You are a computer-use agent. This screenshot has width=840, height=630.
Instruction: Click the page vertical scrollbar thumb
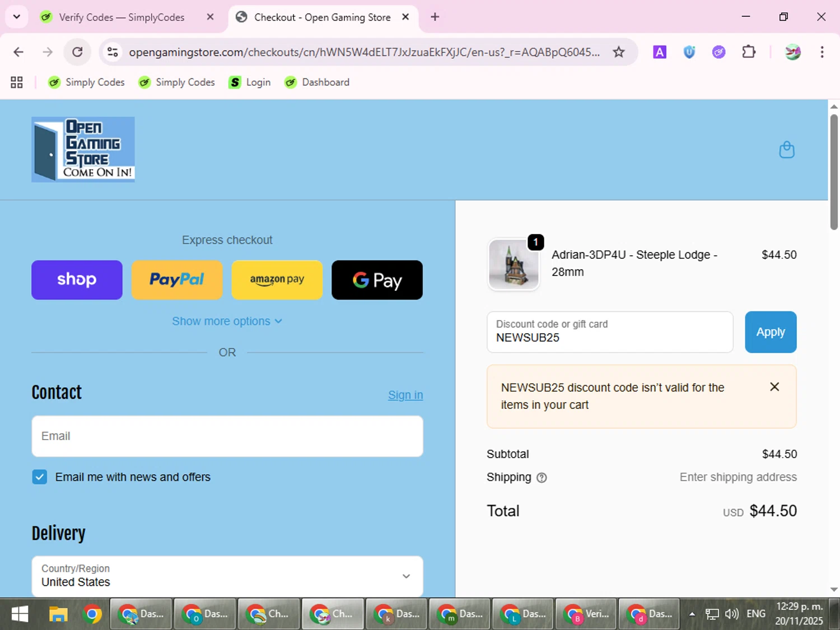click(834, 172)
